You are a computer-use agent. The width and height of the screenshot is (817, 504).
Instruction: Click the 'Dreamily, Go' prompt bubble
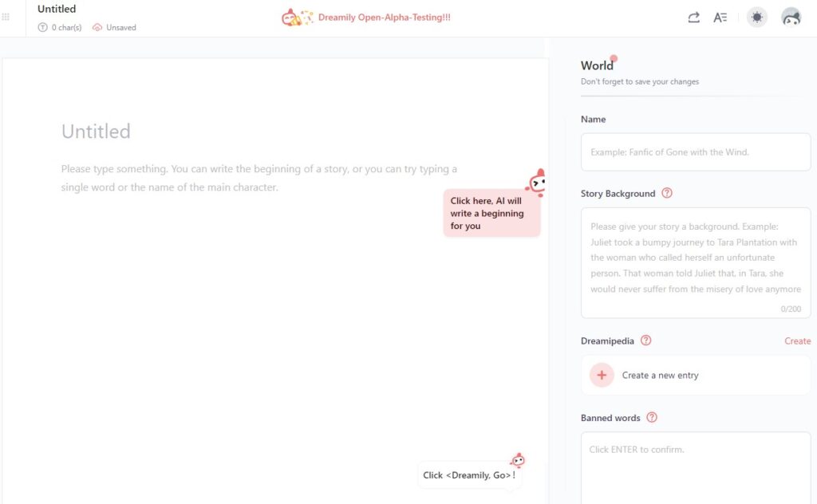tap(469, 475)
